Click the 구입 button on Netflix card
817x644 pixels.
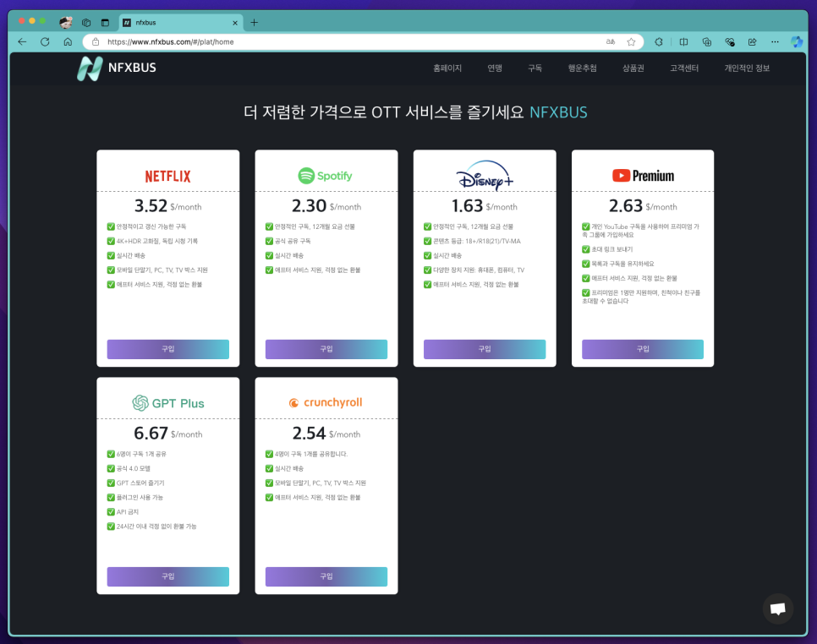pyautogui.click(x=167, y=349)
